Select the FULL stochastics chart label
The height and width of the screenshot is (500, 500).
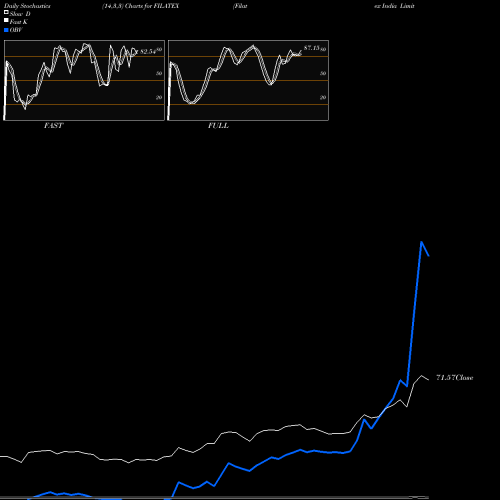(218, 126)
